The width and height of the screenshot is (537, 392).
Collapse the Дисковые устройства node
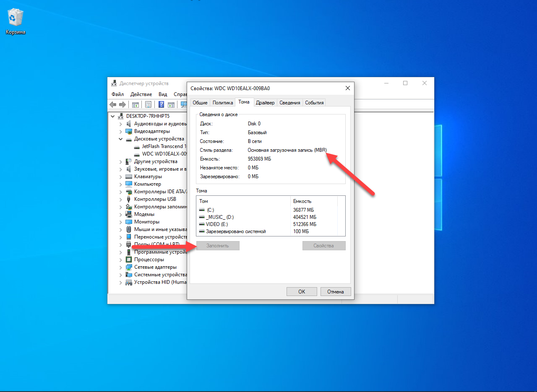(121, 139)
